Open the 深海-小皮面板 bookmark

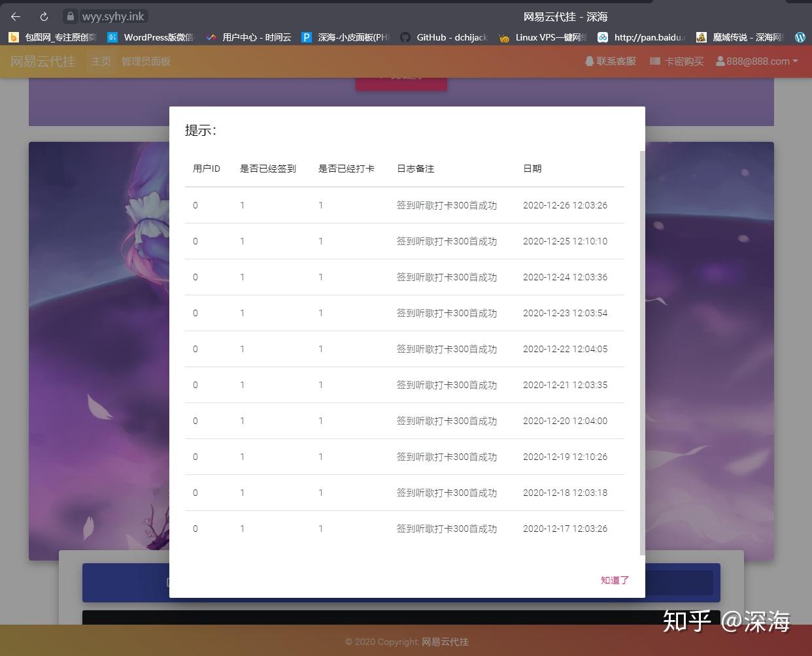pyautogui.click(x=345, y=37)
